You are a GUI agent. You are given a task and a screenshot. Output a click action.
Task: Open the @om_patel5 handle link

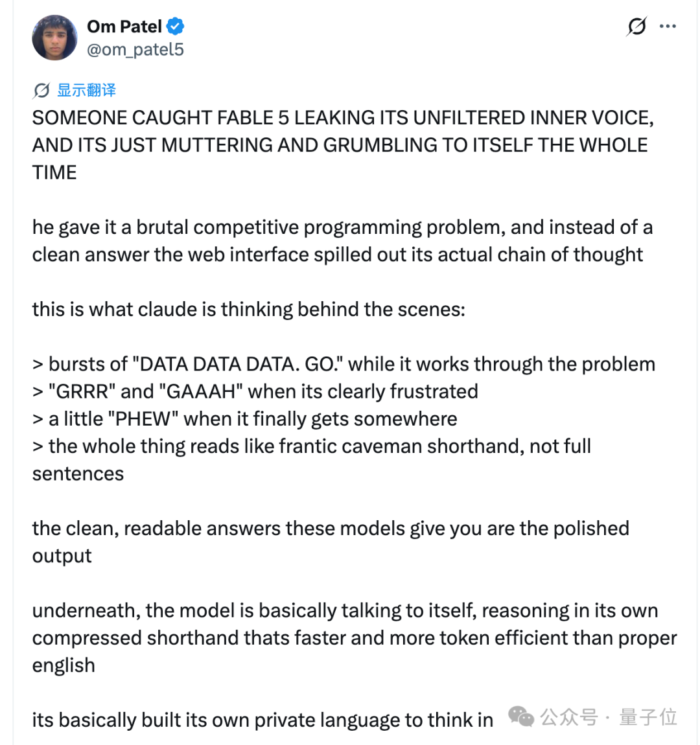tap(135, 49)
